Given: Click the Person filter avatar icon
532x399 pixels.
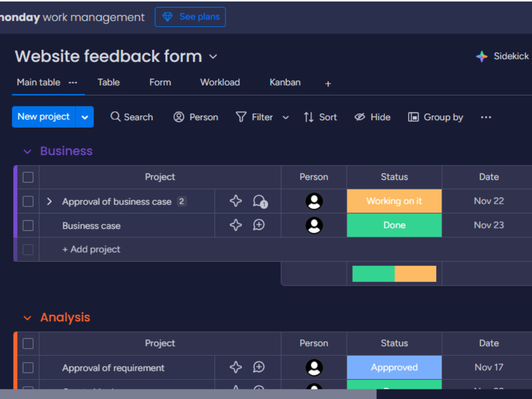Looking at the screenshot, I should click(179, 117).
